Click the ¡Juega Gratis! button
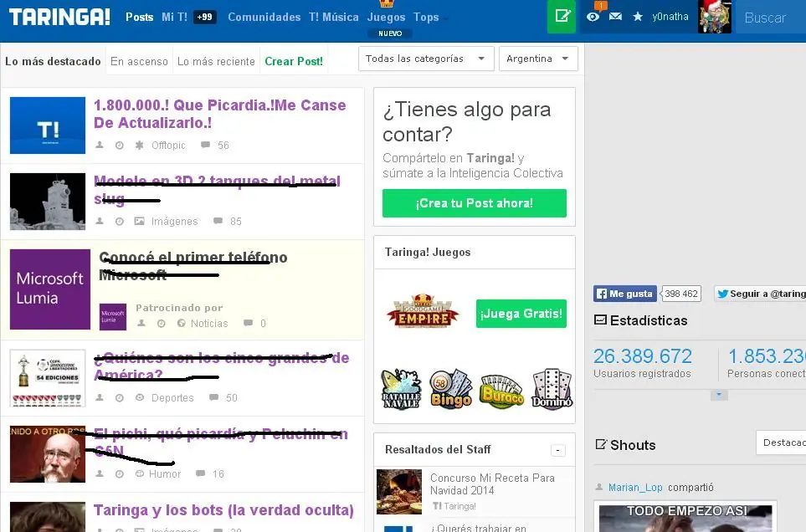 pos(521,313)
